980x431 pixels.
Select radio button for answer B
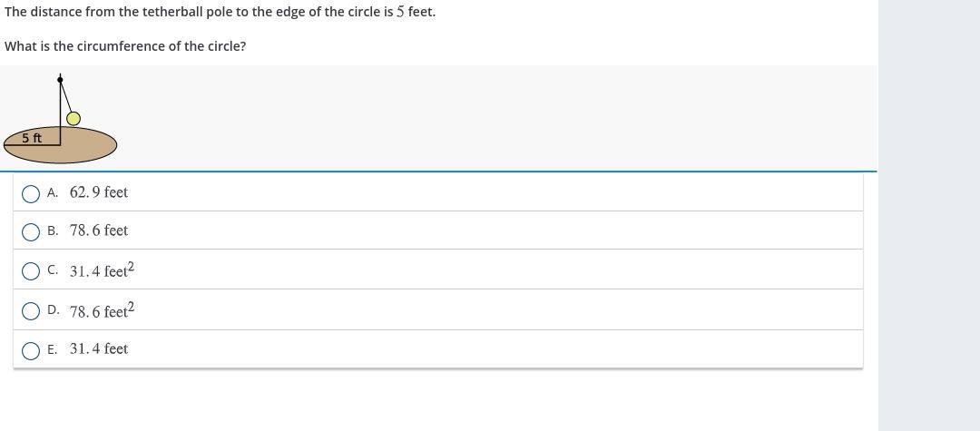point(31,231)
